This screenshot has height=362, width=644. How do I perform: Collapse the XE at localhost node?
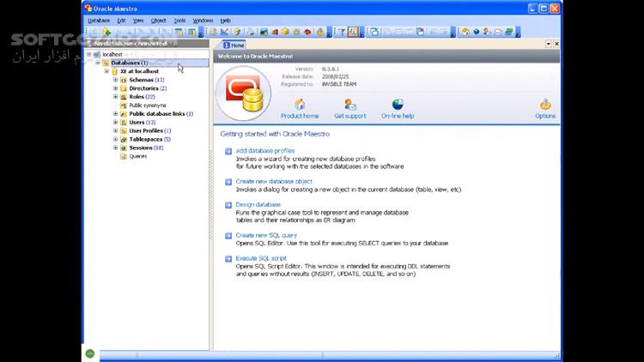tap(106, 71)
